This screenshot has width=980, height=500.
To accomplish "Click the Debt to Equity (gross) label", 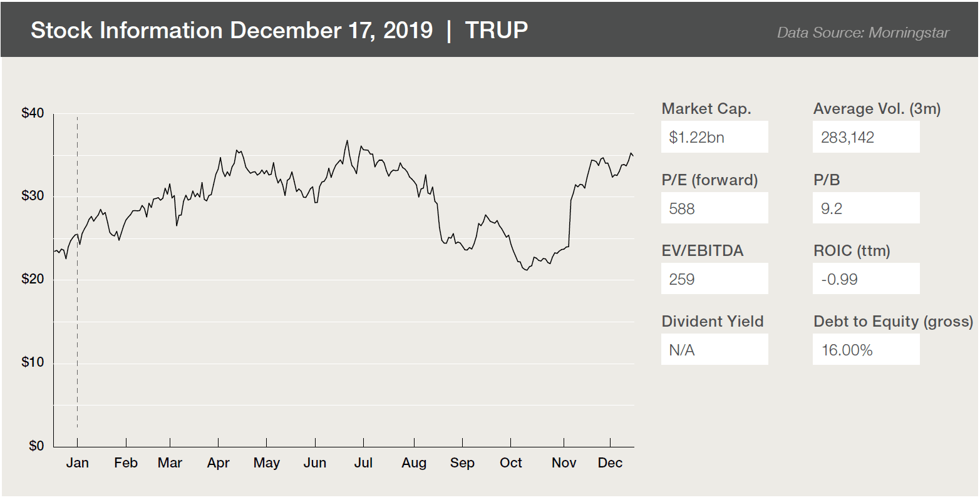I will 893,322.
